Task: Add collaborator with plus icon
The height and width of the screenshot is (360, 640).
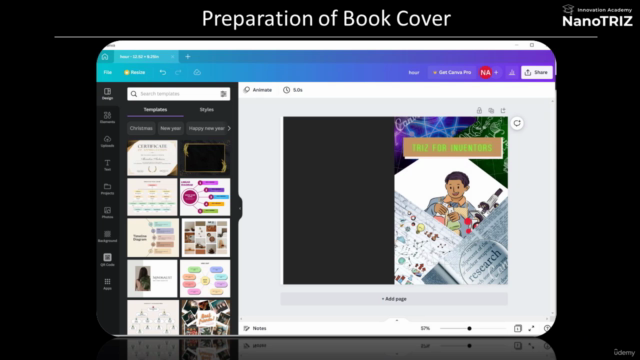Action: coord(496,72)
